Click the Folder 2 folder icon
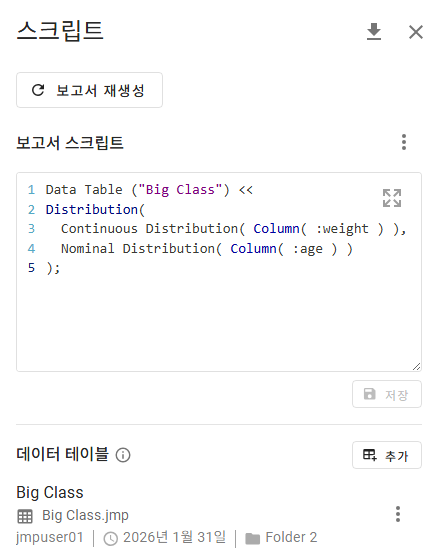The image size is (438, 560). pyautogui.click(x=253, y=539)
